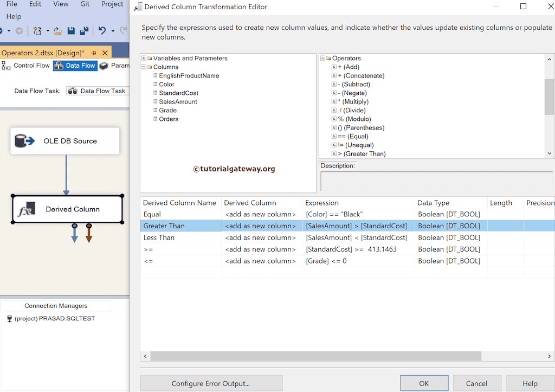Click the OK button
Viewport: 555px width, 392px height.
point(424,383)
